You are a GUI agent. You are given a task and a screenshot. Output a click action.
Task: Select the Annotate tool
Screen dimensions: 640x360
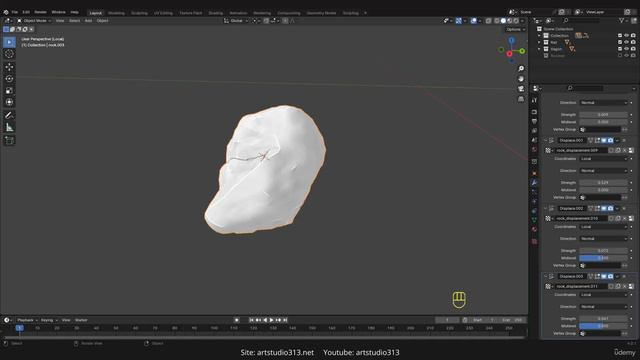coord(9,116)
